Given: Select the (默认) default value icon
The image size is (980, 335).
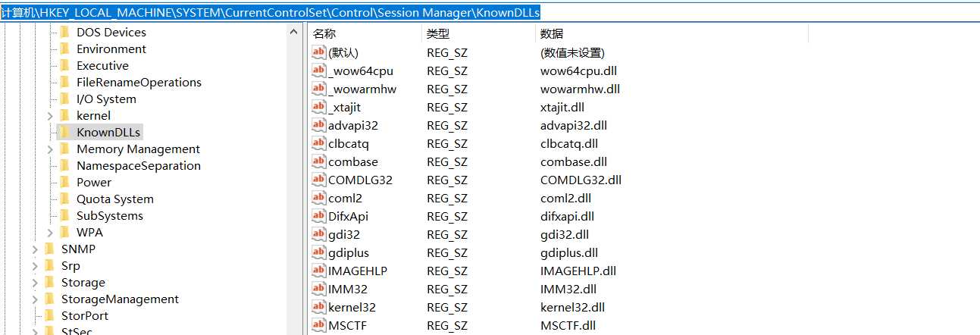Looking at the screenshot, I should pos(318,52).
